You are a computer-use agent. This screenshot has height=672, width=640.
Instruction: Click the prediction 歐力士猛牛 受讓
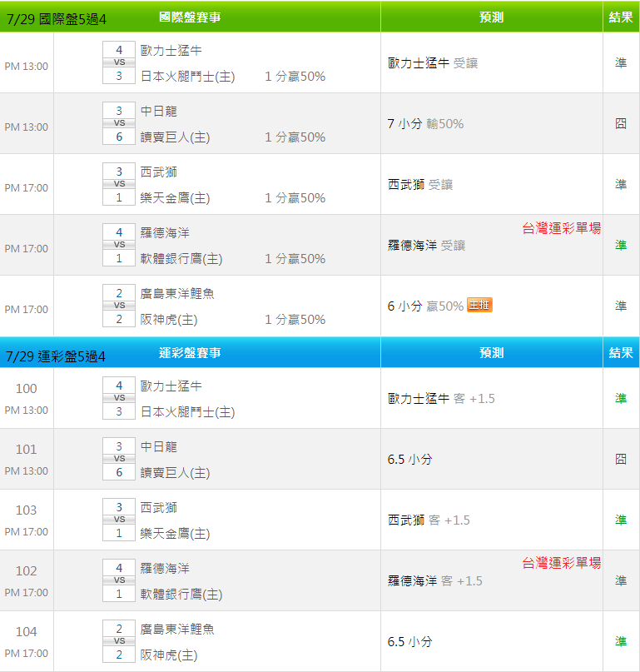click(x=433, y=63)
